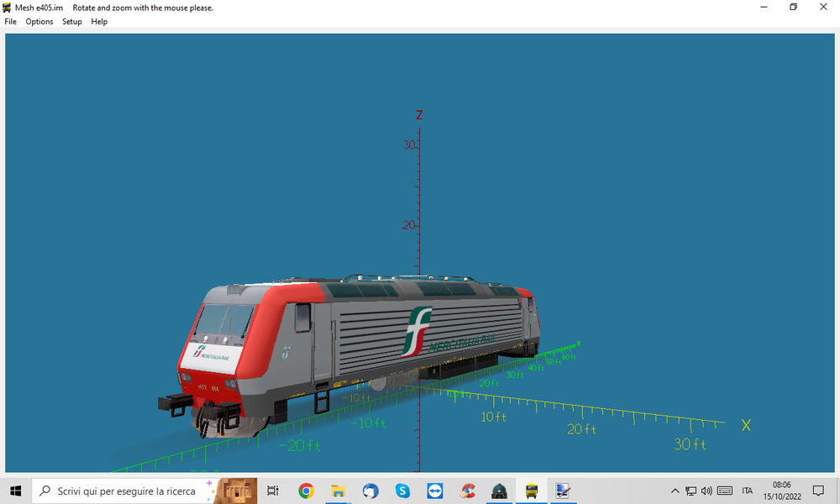The height and width of the screenshot is (504, 840).
Task: Open network settings from the system tray
Action: [x=691, y=491]
